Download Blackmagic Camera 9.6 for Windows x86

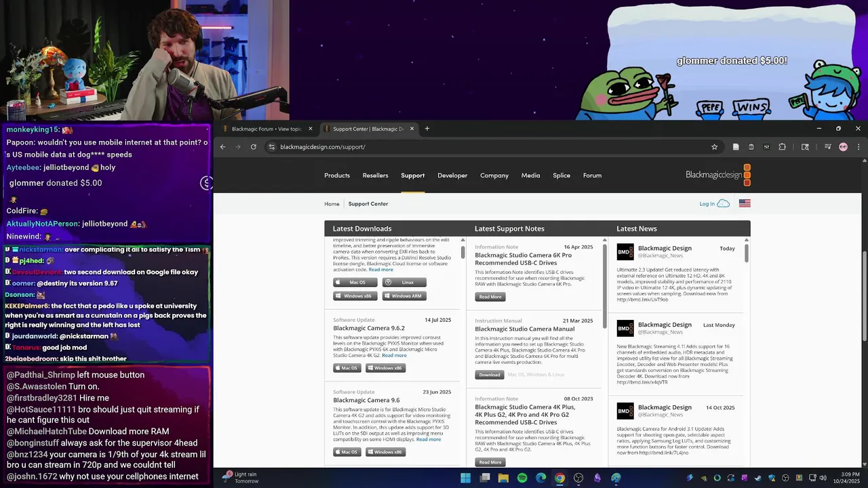click(x=386, y=452)
